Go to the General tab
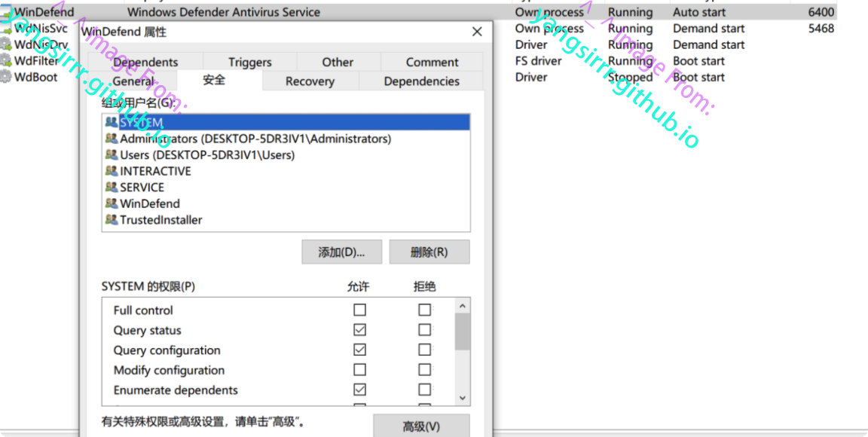Screen dimensions: 868x437 point(133,81)
